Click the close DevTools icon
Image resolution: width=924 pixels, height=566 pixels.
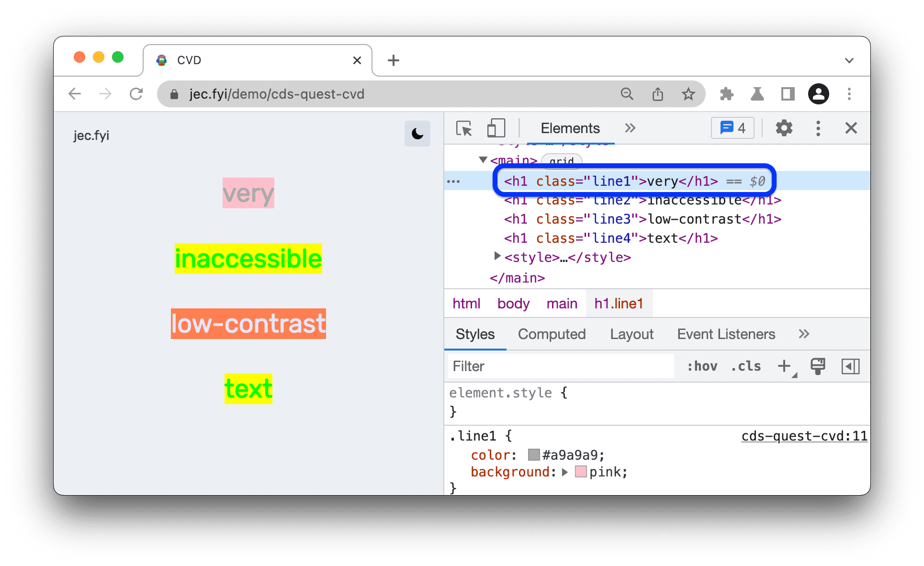click(x=851, y=128)
